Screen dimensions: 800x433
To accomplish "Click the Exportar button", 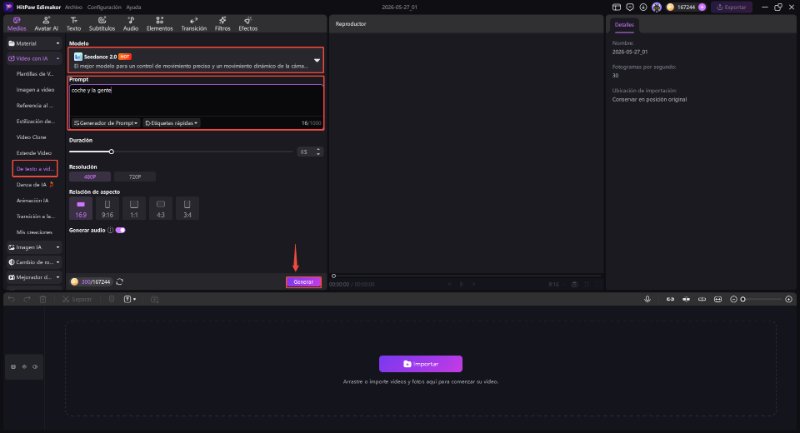I will pos(731,7).
